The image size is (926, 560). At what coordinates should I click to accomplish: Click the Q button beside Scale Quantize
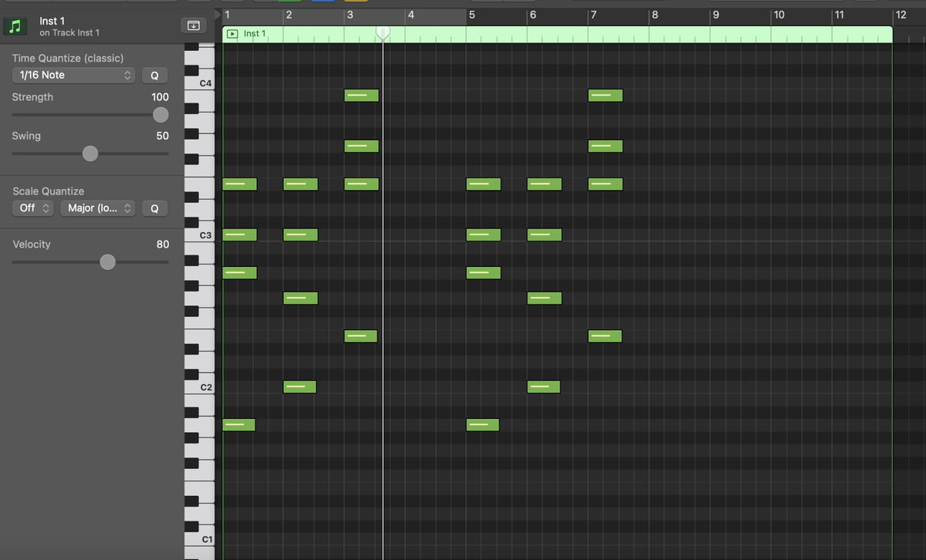click(x=154, y=208)
